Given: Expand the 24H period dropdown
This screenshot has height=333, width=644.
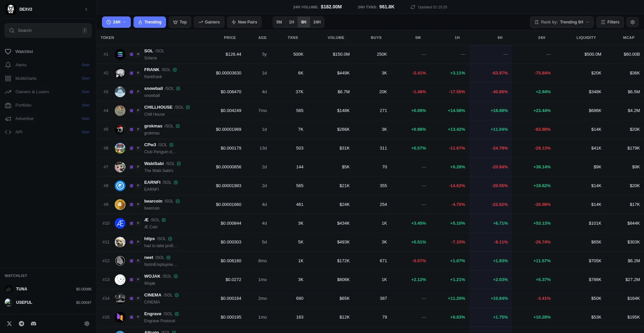Looking at the screenshot, I should click(116, 22).
